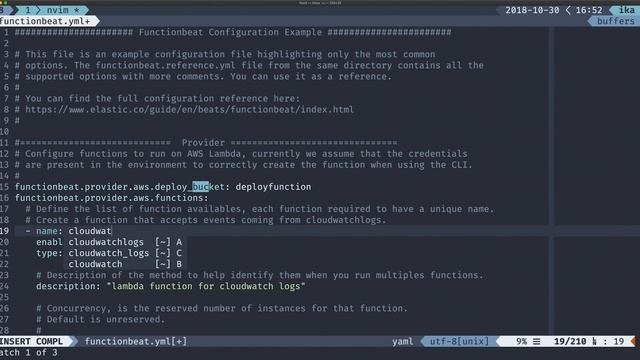Click the comment 'Configure functions to run on AWS Lambda'

click(x=241, y=154)
